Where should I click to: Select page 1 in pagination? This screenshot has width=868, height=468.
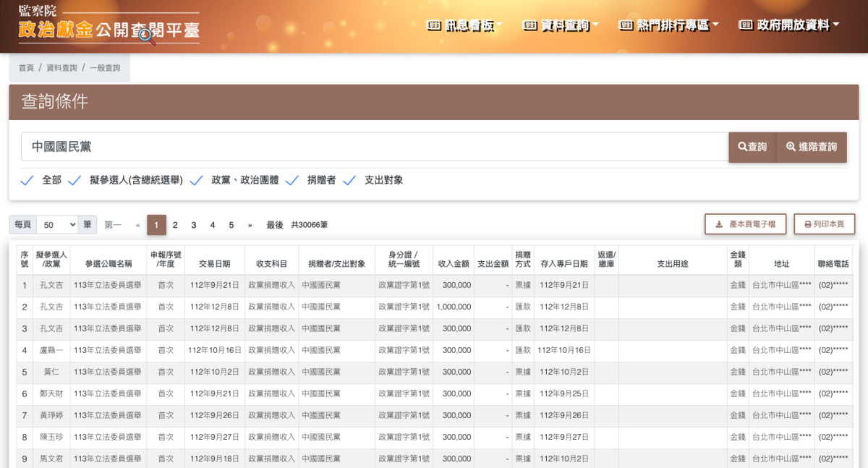click(156, 225)
